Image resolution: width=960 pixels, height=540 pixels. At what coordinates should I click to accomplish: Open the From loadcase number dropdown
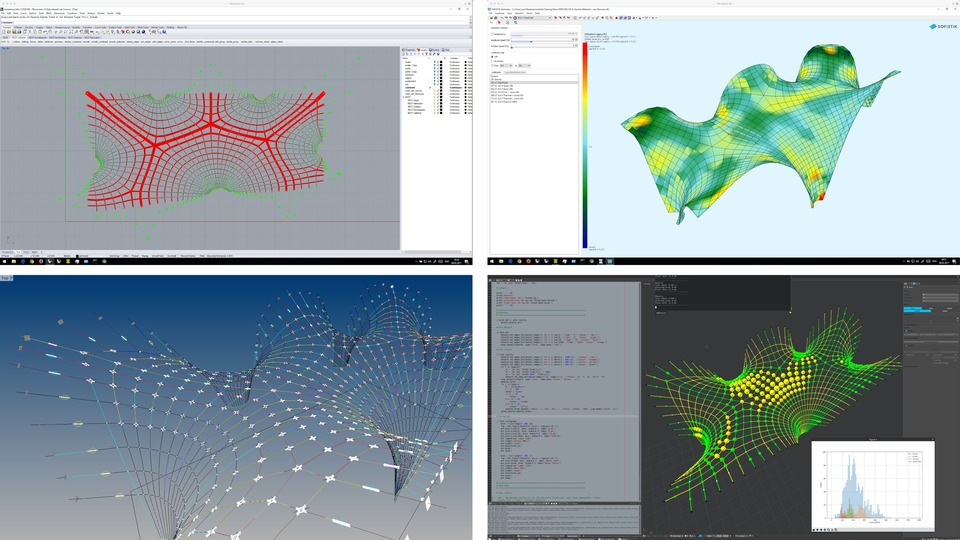tap(506, 66)
